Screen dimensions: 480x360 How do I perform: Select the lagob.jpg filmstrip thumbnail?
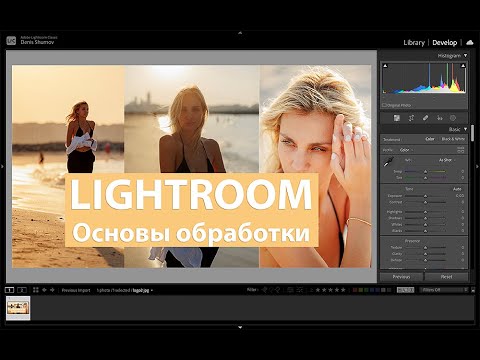coord(18,308)
